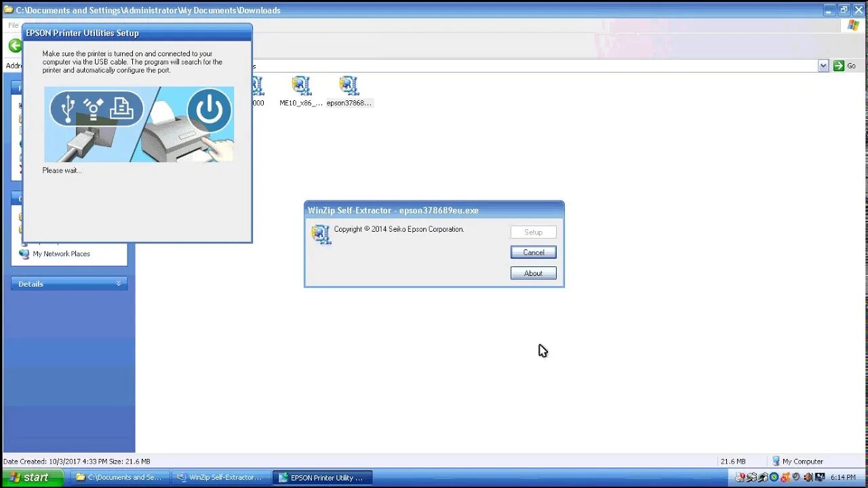This screenshot has height=488, width=868.
Task: Select the ME10_x86 installer file icon
Action: (301, 85)
